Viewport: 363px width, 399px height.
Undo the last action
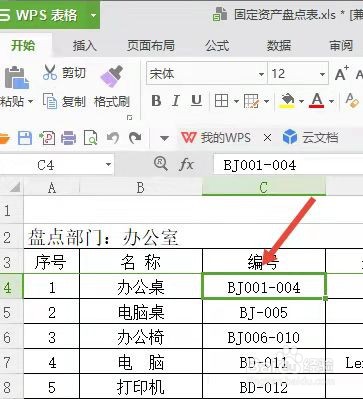coord(113,137)
